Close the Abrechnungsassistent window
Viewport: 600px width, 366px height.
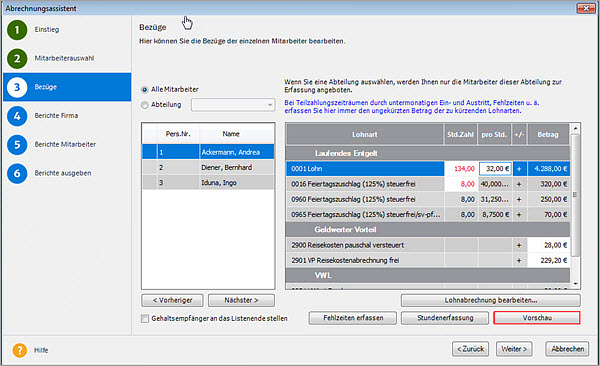coord(586,8)
